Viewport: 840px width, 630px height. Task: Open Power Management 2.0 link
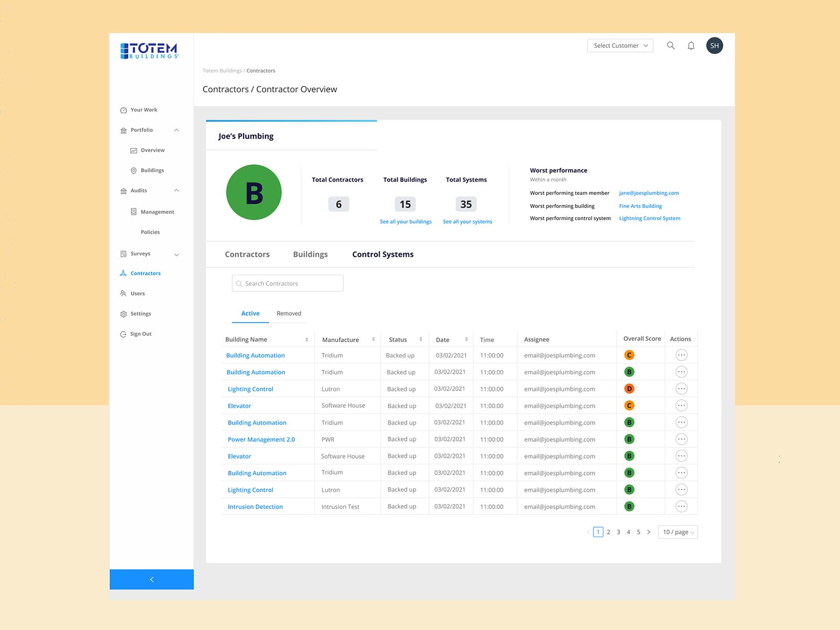261,439
